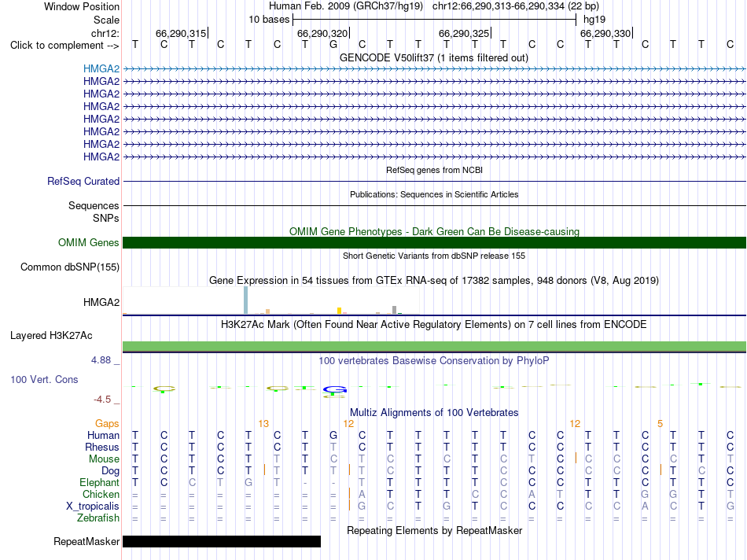The height and width of the screenshot is (560, 747).
Task: Click the 66,290,315 ruler position
Action: (x=181, y=33)
